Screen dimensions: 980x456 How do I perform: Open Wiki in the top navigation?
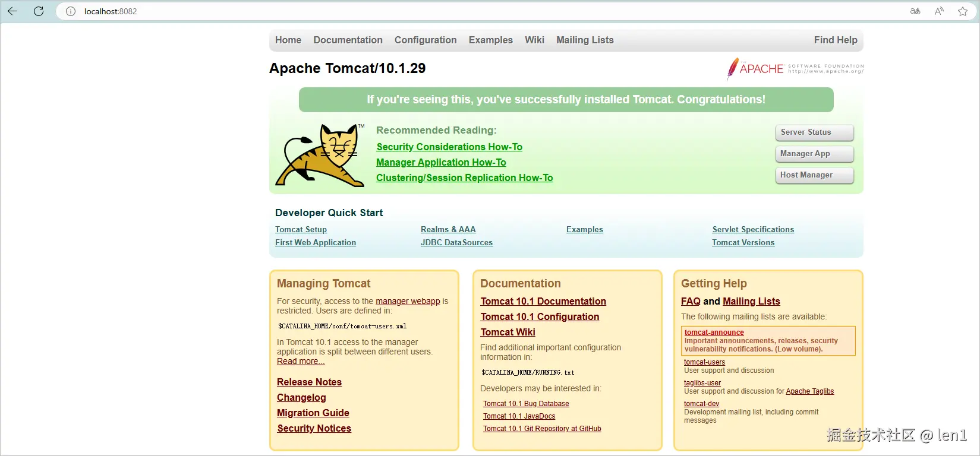click(534, 40)
